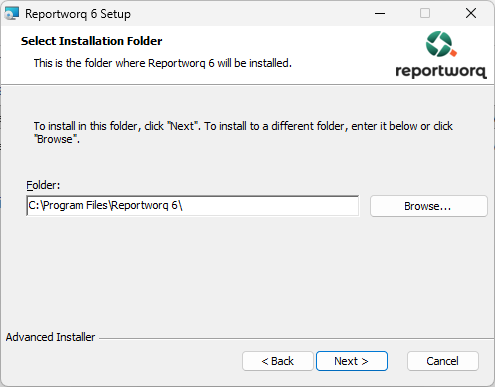Click the 'Folder:' label
The height and width of the screenshot is (387, 495).
(x=43, y=185)
